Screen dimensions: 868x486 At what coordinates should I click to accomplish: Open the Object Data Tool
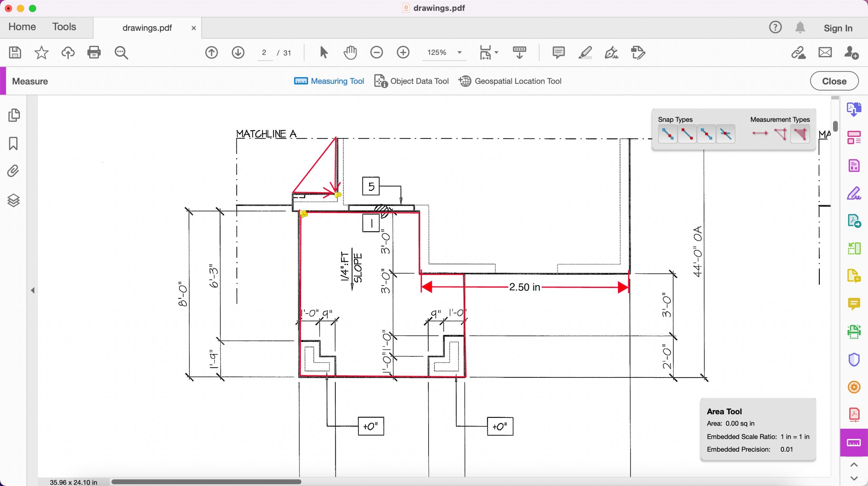click(411, 81)
